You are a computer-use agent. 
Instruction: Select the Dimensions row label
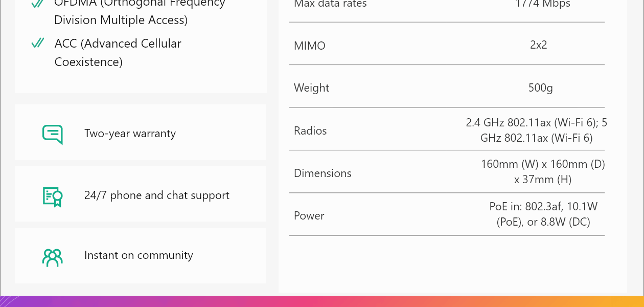coord(323,173)
